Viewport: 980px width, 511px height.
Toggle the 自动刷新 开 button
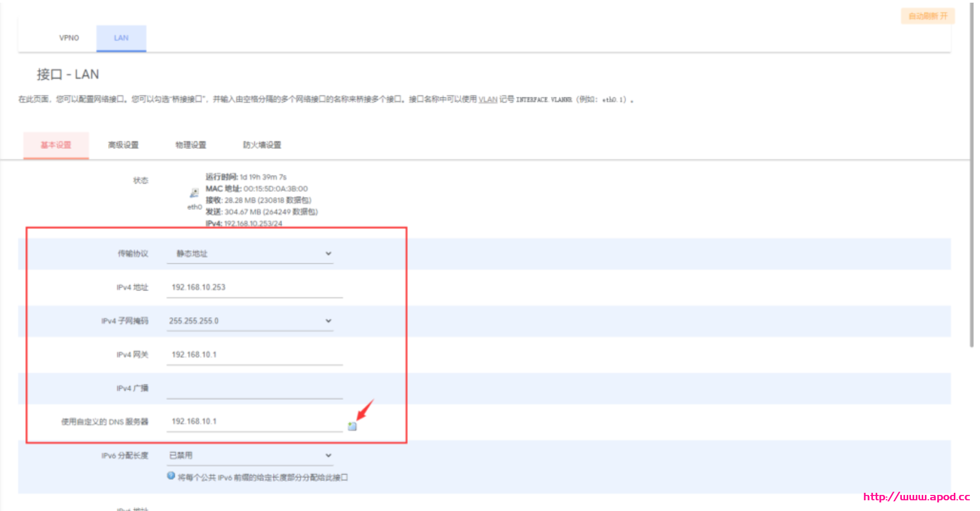[x=928, y=16]
